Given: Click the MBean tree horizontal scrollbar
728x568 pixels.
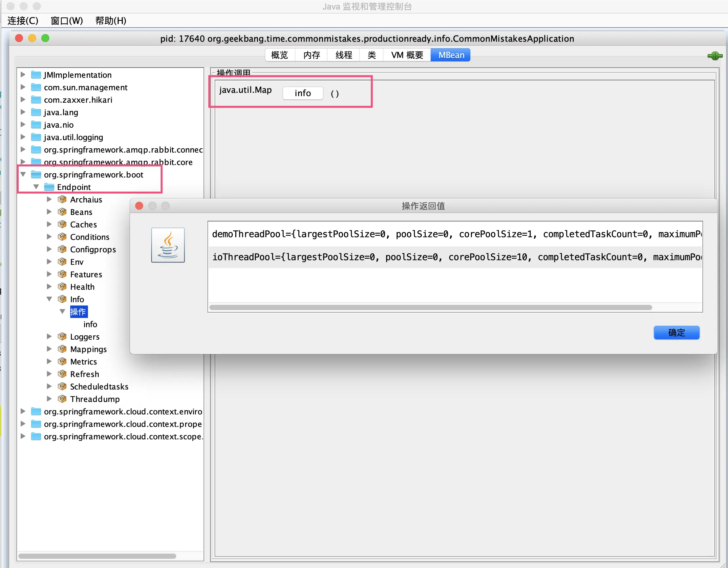Looking at the screenshot, I should point(97,556).
